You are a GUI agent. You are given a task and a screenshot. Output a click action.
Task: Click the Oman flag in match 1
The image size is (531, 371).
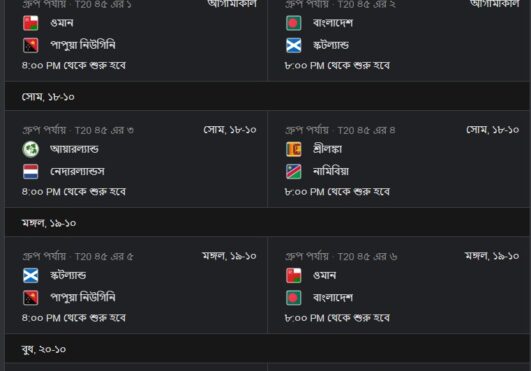click(30, 23)
